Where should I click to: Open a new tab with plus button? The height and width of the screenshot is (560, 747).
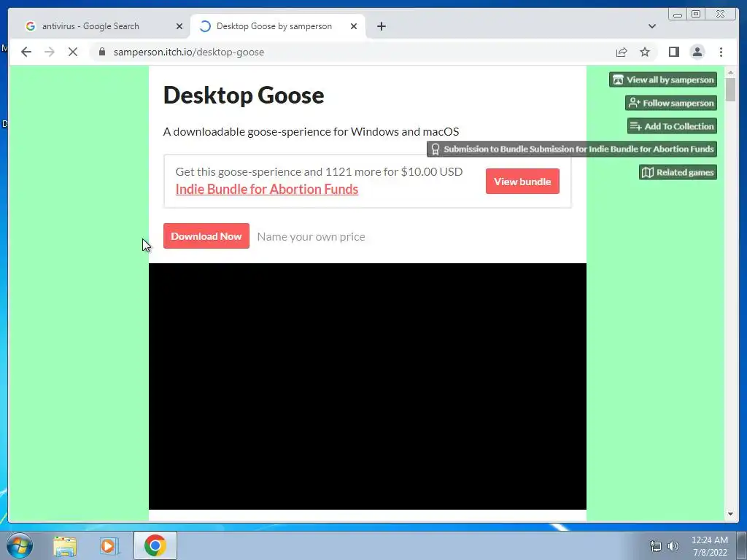click(381, 26)
